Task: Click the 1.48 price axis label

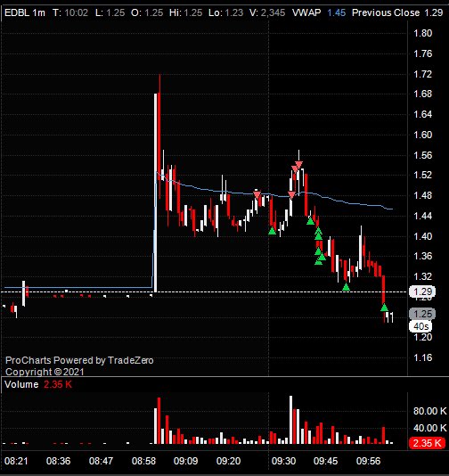Action: point(422,195)
